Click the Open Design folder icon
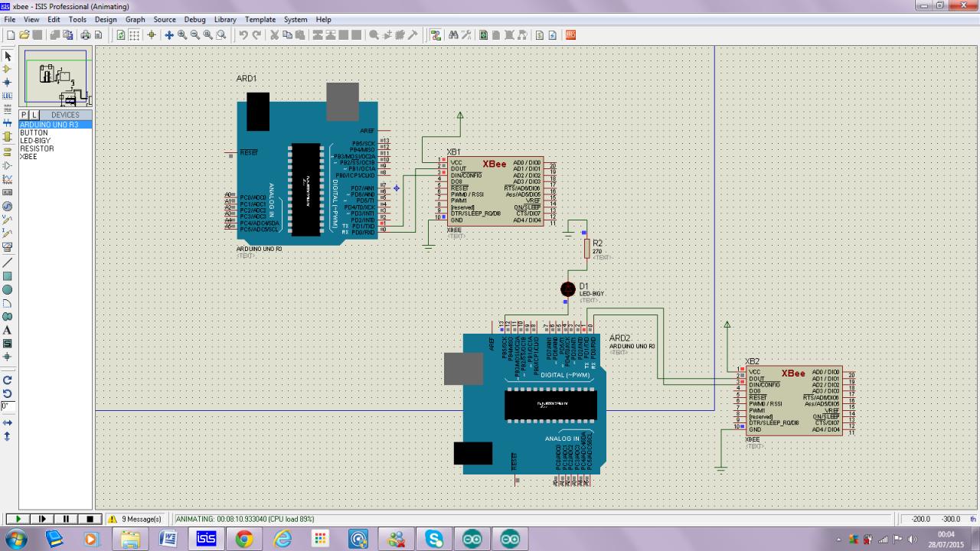Screen dimensions: 980x551 click(x=24, y=35)
